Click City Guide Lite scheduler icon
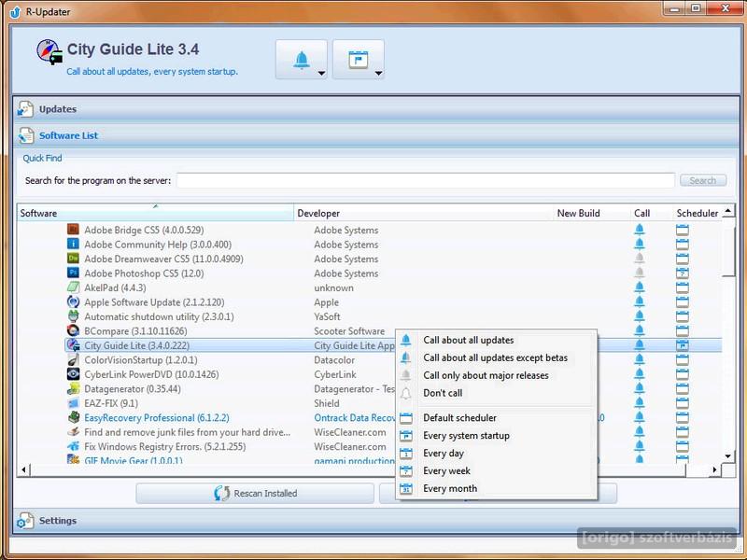747x560 pixels. [683, 345]
